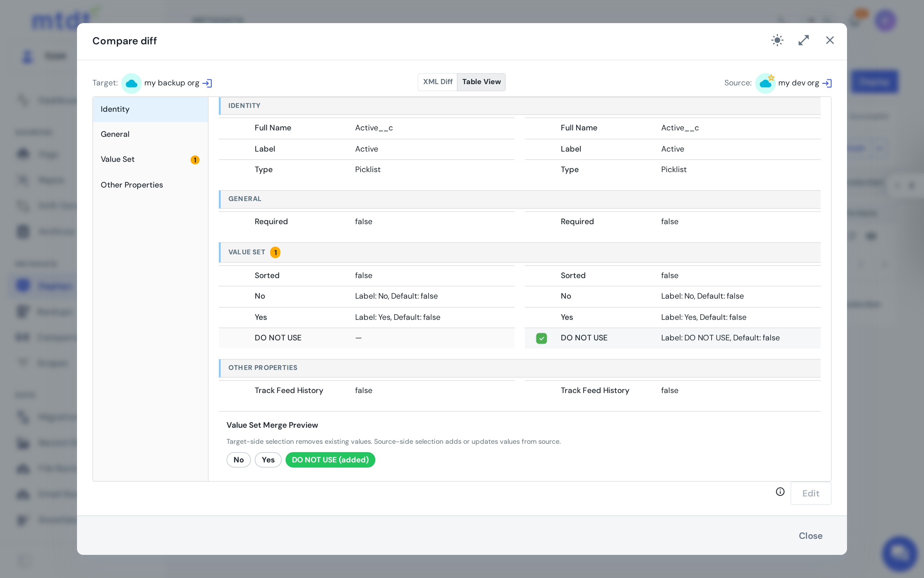The height and width of the screenshot is (578, 924).
Task: Click the source Type value Picklist
Action: [x=673, y=169]
